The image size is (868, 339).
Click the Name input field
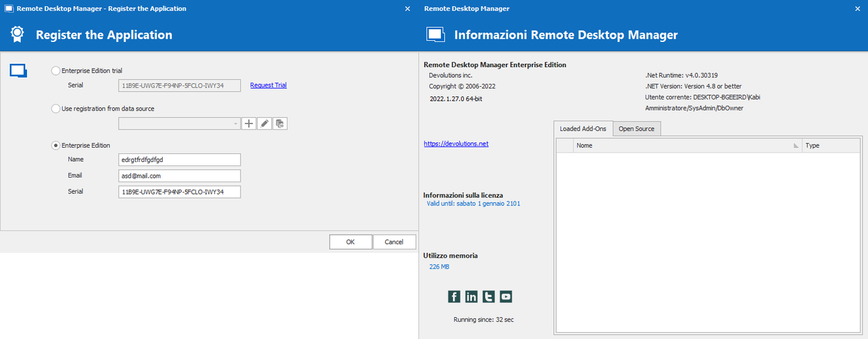tap(179, 159)
